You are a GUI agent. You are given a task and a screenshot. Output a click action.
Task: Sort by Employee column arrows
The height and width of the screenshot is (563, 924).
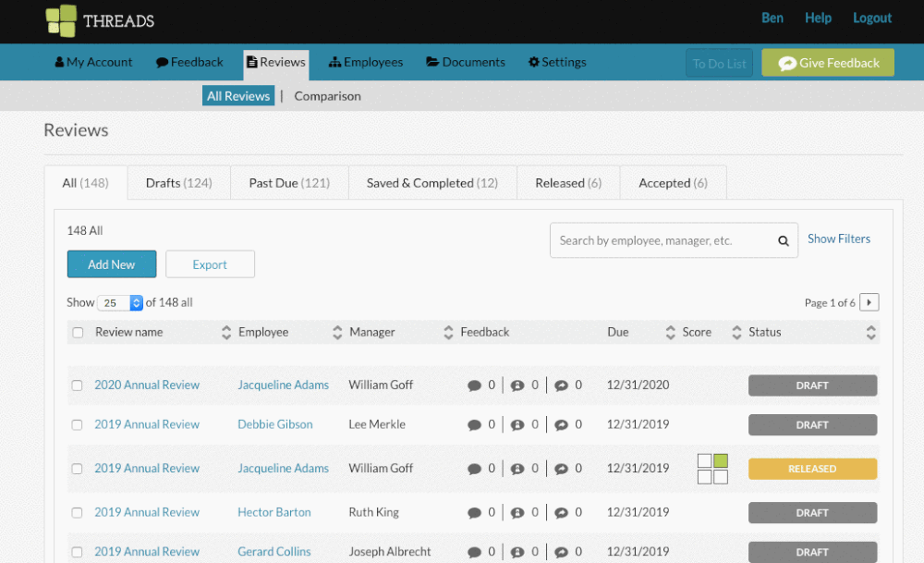[337, 333]
